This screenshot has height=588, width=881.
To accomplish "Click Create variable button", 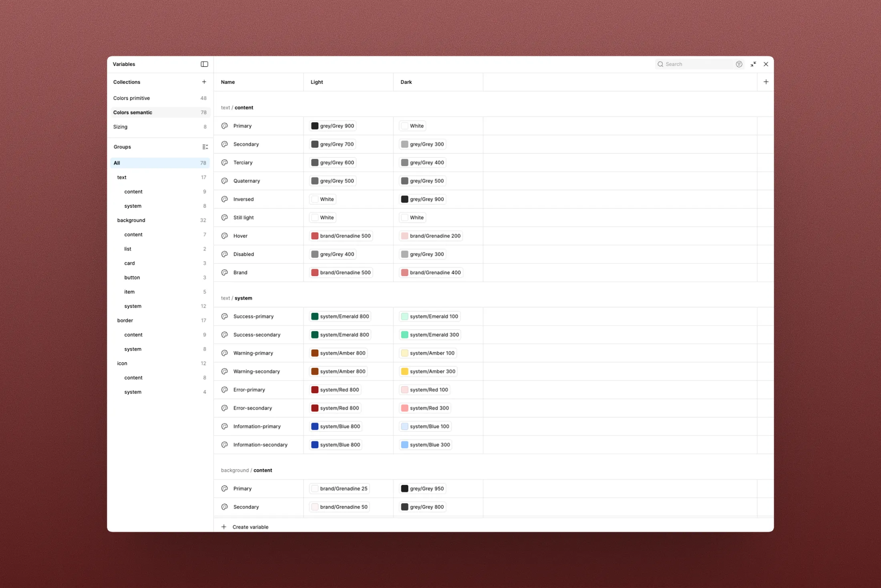I will [245, 527].
